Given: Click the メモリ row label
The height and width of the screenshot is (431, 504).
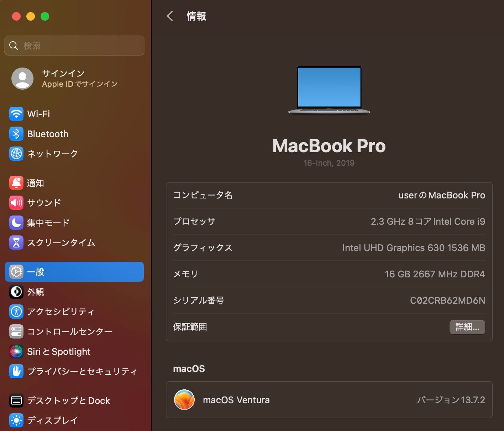Looking at the screenshot, I should point(185,274).
